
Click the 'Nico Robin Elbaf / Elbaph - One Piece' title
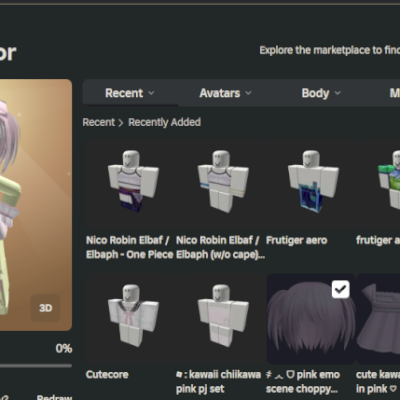point(130,247)
